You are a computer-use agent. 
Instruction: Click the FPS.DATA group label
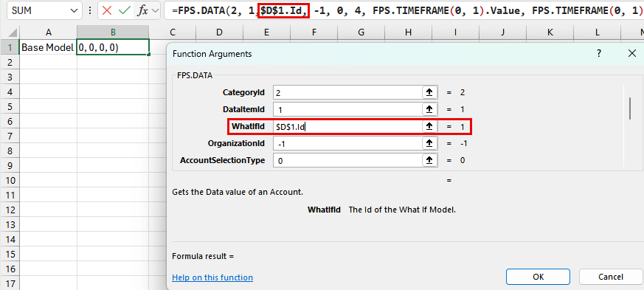[x=195, y=75]
